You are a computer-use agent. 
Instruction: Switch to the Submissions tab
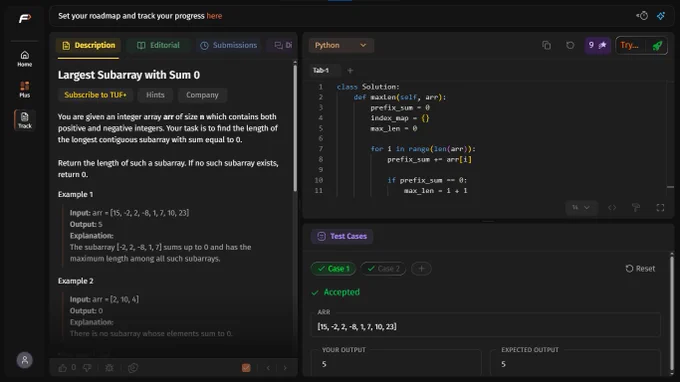[x=229, y=45]
